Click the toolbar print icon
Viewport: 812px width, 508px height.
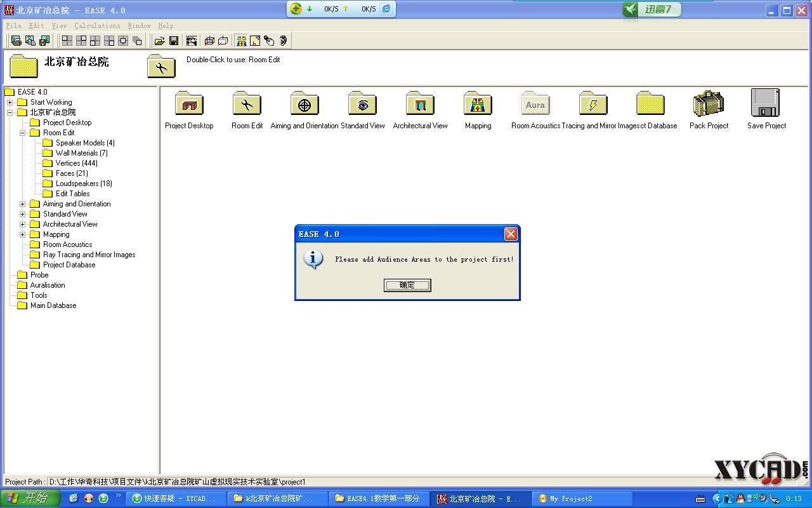[16, 41]
